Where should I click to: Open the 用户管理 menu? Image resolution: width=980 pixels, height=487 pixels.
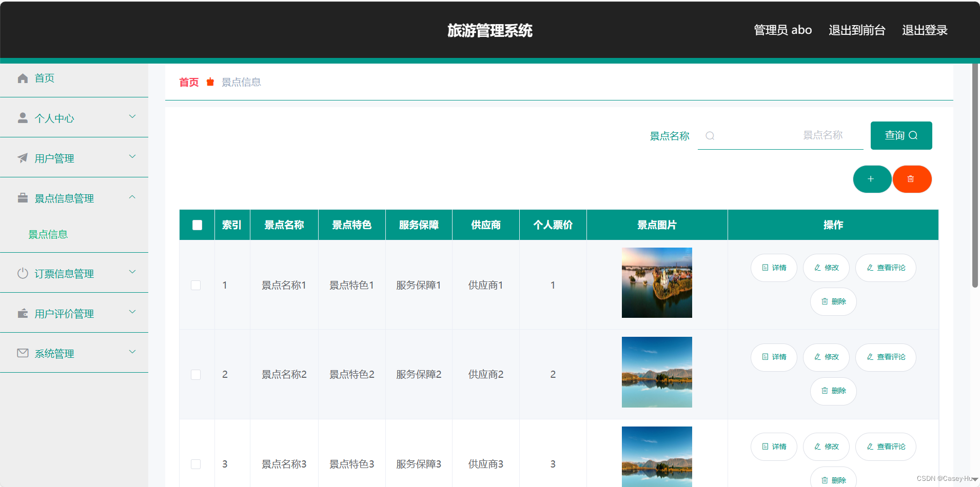click(74, 157)
